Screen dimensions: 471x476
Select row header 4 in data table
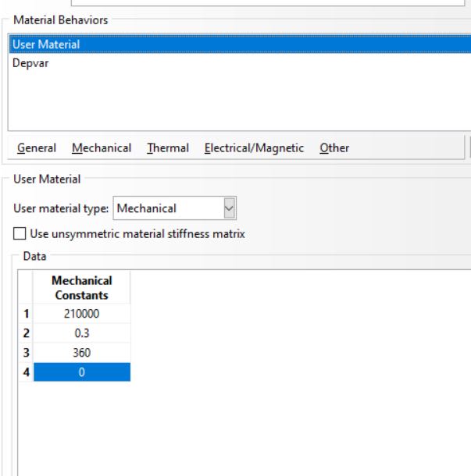[26, 372]
